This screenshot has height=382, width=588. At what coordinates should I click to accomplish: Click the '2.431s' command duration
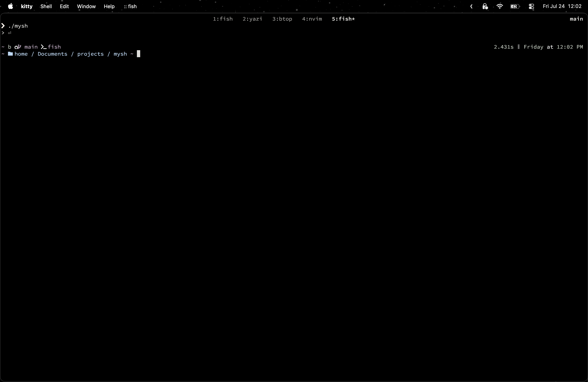coord(503,47)
